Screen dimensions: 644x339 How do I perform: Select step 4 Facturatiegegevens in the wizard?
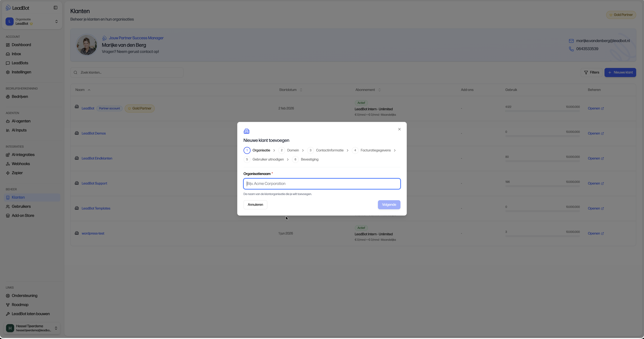point(371,150)
